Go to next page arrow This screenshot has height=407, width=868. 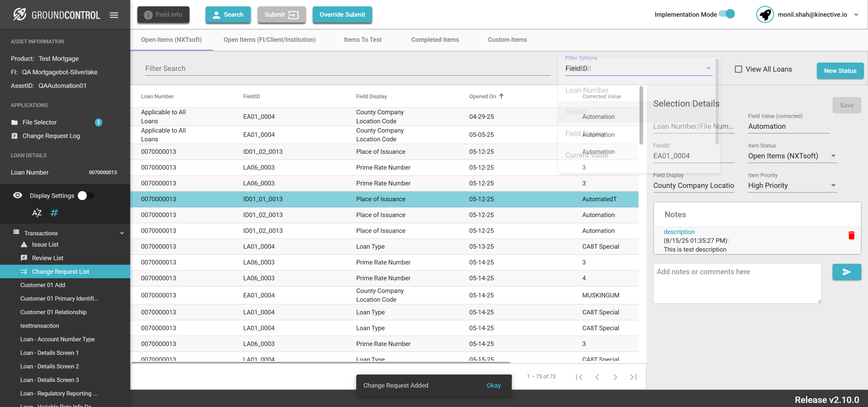pos(615,377)
